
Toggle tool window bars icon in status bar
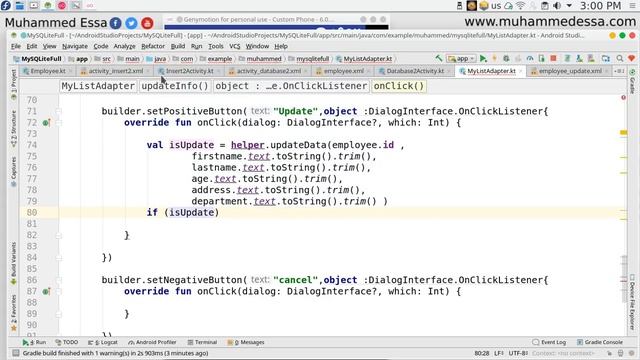click(16, 353)
